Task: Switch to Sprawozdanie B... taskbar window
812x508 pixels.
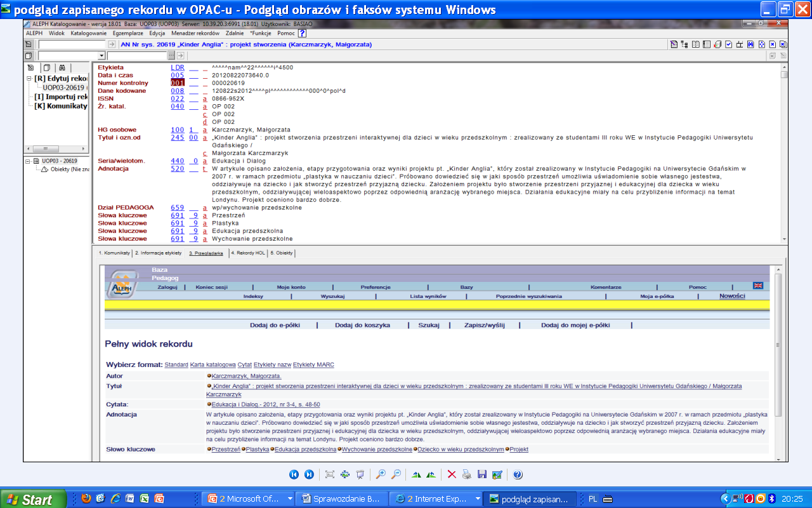Action: tap(343, 498)
